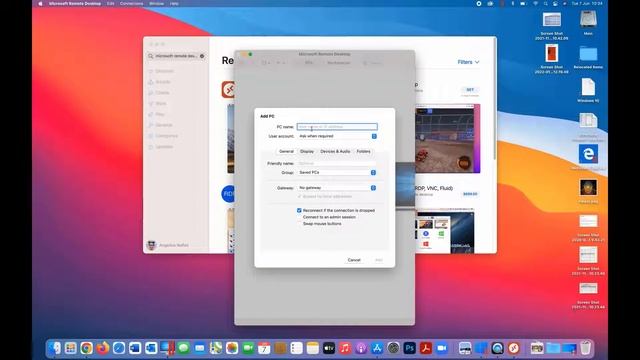Click the Get button in App Store
The height and width of the screenshot is (360, 640).
pos(470,90)
